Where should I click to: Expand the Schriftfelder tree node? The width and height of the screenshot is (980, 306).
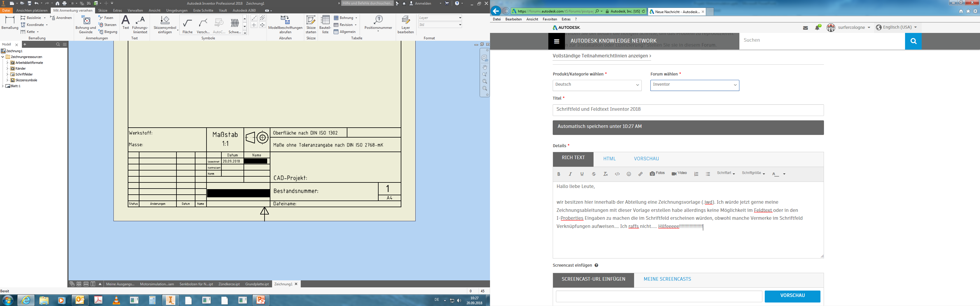7,75
